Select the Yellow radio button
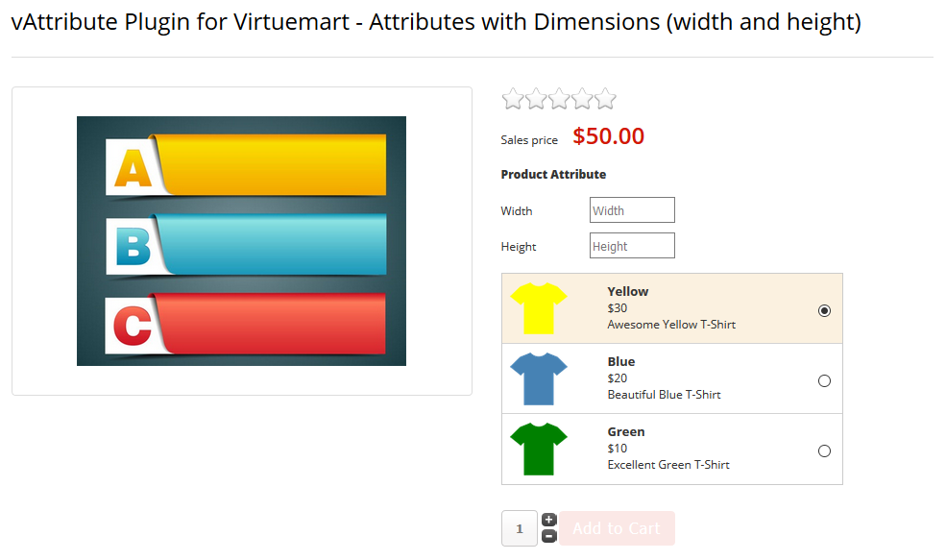 point(824,310)
